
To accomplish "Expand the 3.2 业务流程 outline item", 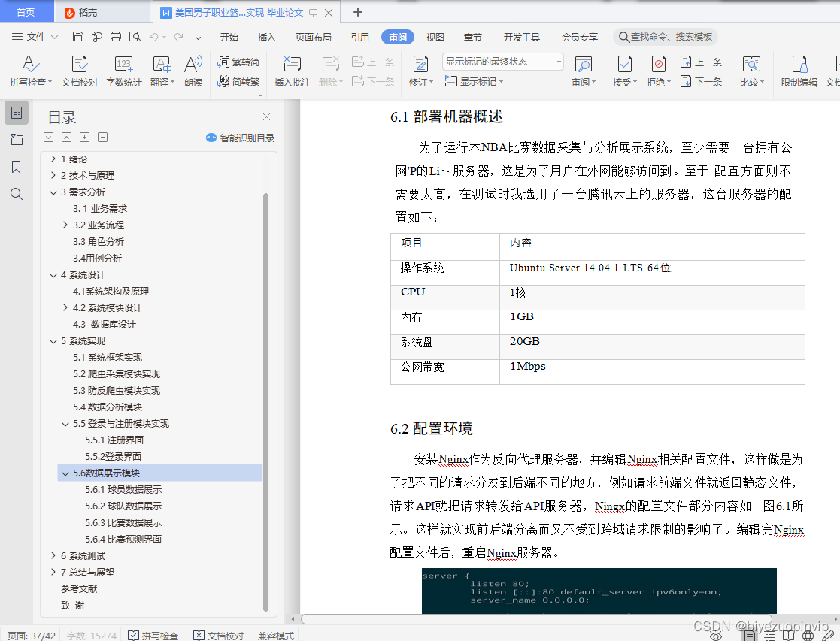I will point(65,225).
